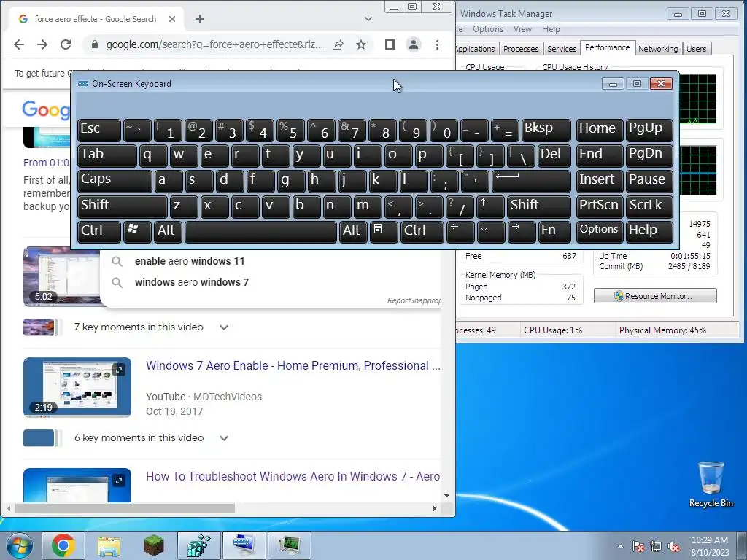Open a new Chrome tab
This screenshot has width=747, height=560.
tap(200, 19)
